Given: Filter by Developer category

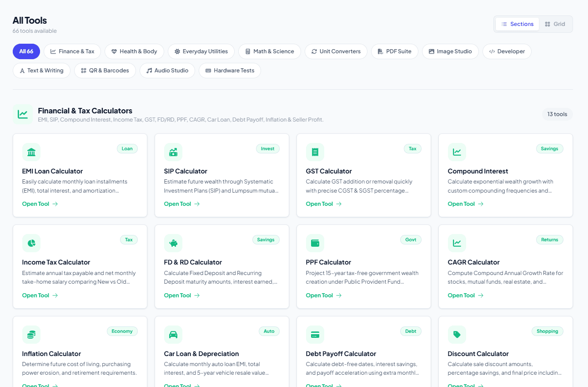Looking at the screenshot, I should tap(507, 51).
